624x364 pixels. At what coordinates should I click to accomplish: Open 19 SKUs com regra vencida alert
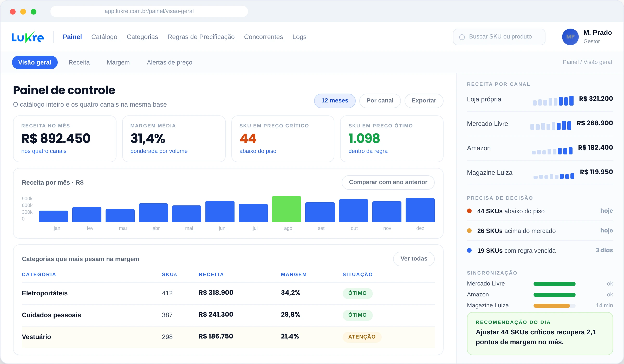point(540,251)
